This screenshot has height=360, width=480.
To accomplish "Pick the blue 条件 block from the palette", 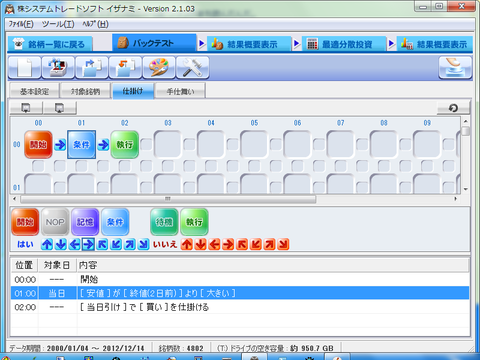I will coord(115,222).
